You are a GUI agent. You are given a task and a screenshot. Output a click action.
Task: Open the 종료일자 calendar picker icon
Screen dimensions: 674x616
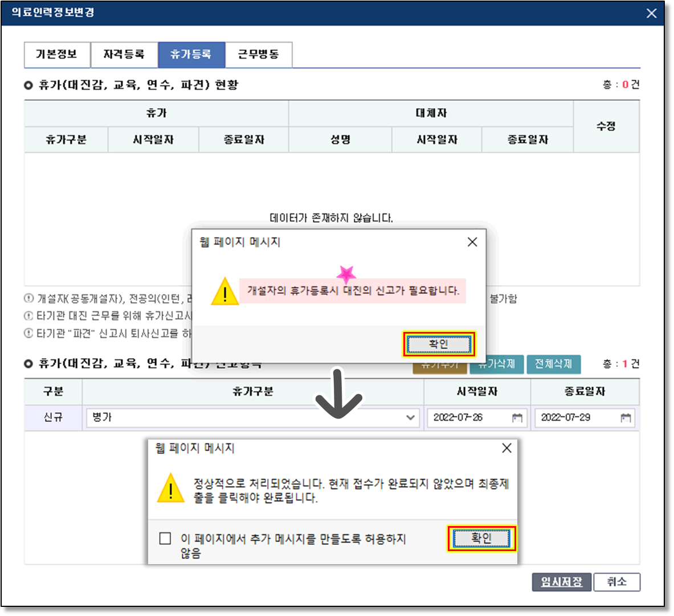(626, 418)
